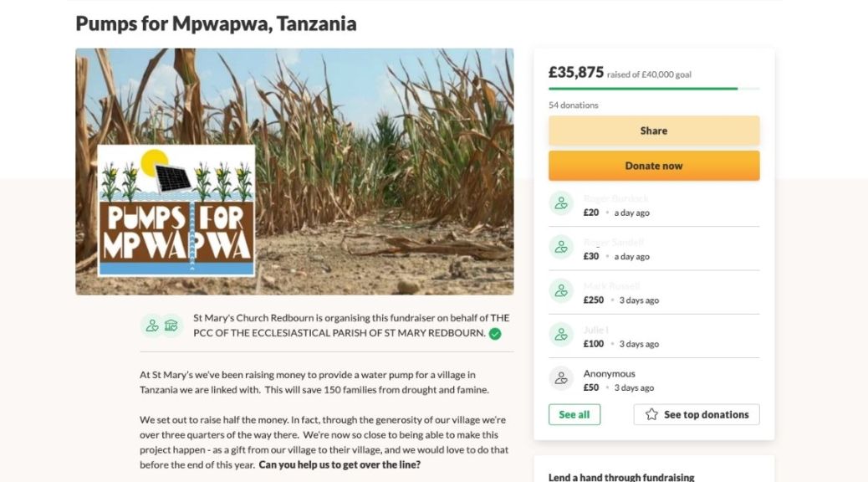
Task: Click the fundraising progress bar
Action: coord(653,88)
